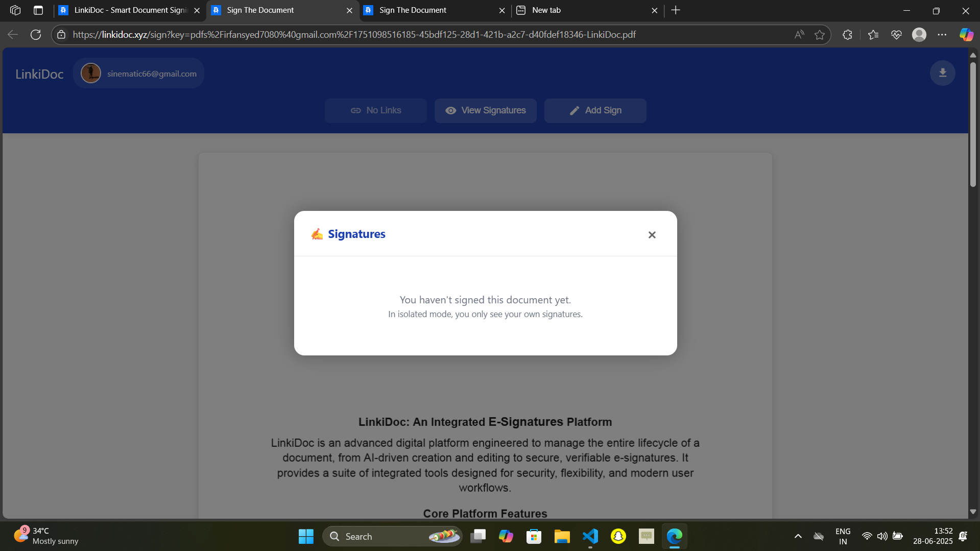
Task: Open Task View on the taskbar
Action: tap(478, 536)
